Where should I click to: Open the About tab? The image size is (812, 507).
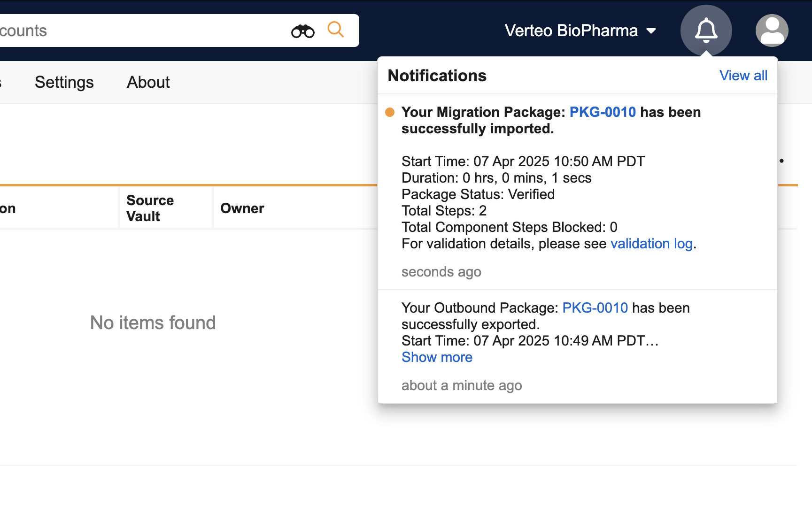(148, 82)
